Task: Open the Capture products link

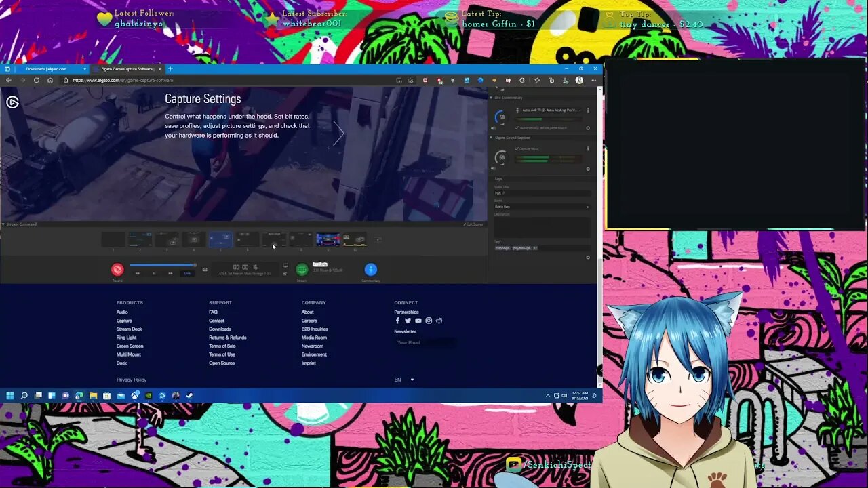Action: pyautogui.click(x=124, y=321)
